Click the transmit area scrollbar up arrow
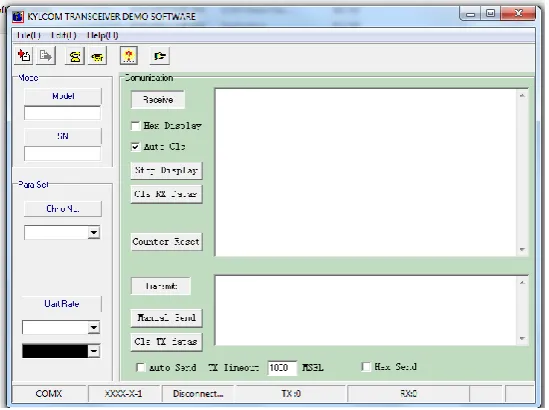Image resolution: width=549 pixels, height=410 pixels. pos(522,283)
